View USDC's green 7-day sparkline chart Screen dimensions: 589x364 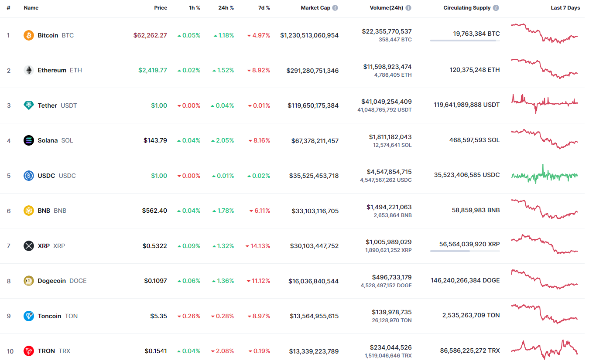(x=544, y=174)
